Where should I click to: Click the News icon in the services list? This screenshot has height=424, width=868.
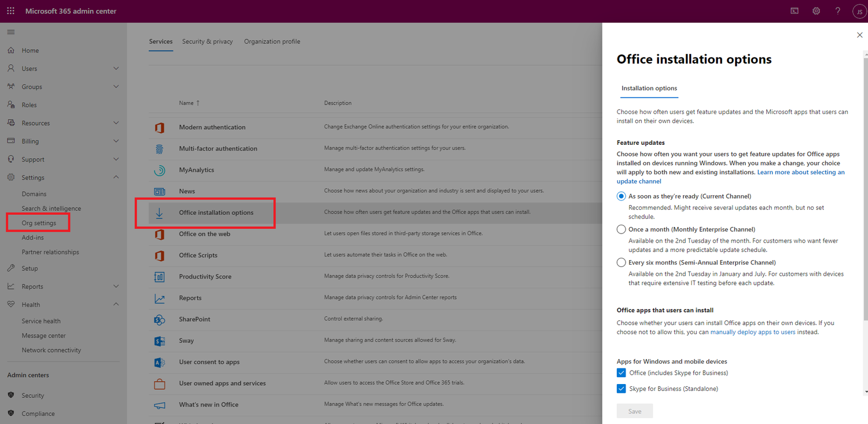(x=160, y=191)
